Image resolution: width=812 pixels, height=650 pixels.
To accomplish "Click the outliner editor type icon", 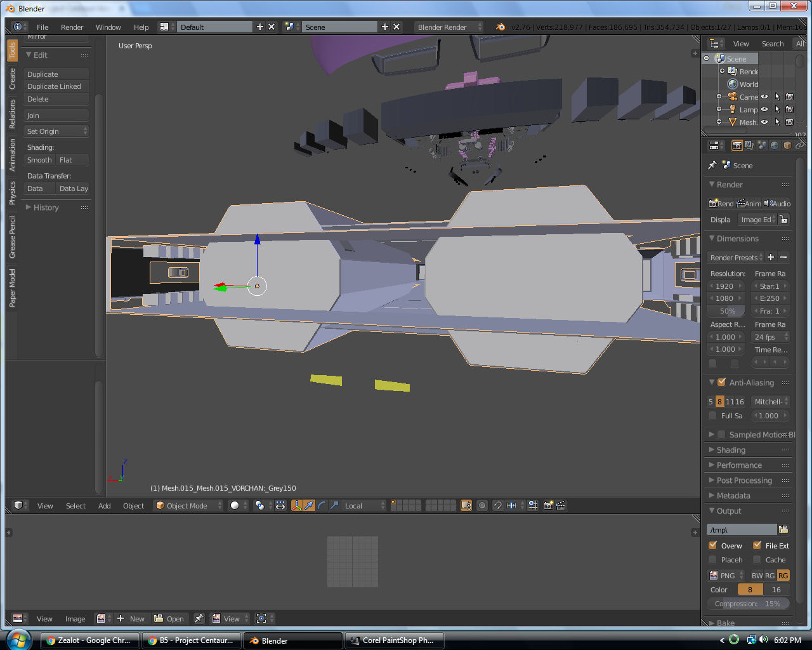I will [x=716, y=43].
